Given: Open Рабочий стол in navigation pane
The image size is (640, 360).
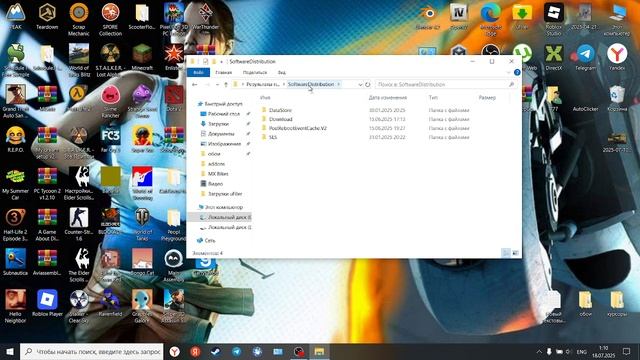Looking at the screenshot, I should click(224, 114).
